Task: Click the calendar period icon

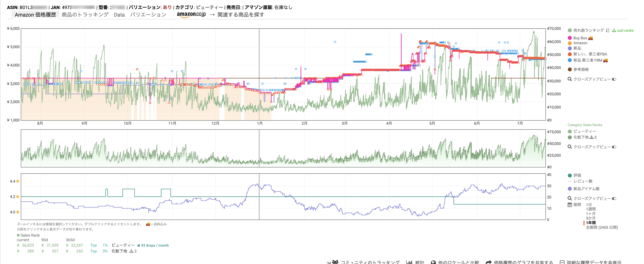Action: (x=570, y=205)
